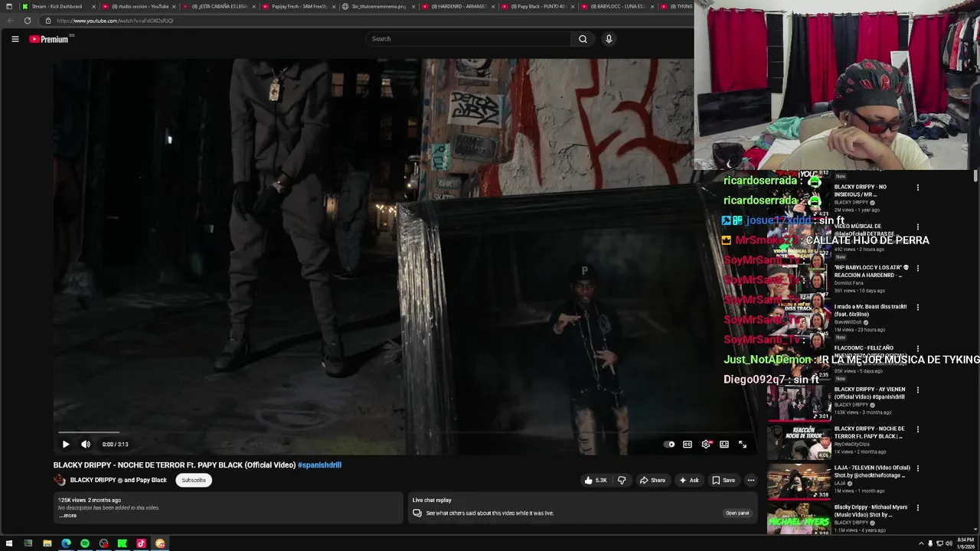The height and width of the screenshot is (551, 980).
Task: Show hidden system tray icons
Action: [921, 543]
